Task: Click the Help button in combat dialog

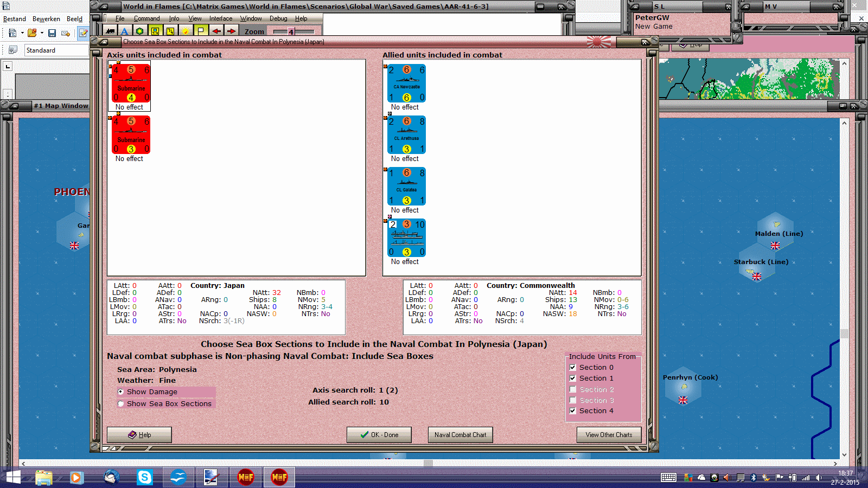Action: point(139,435)
